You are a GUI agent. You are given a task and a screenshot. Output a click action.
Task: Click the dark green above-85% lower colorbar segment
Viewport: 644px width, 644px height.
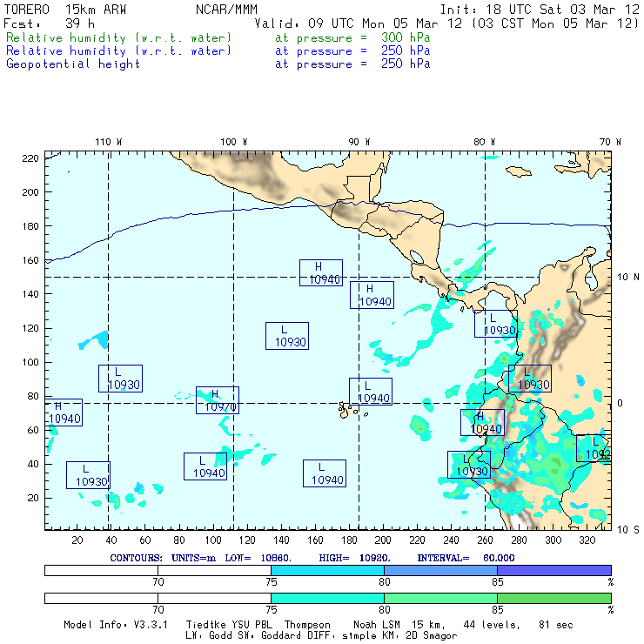click(554, 598)
